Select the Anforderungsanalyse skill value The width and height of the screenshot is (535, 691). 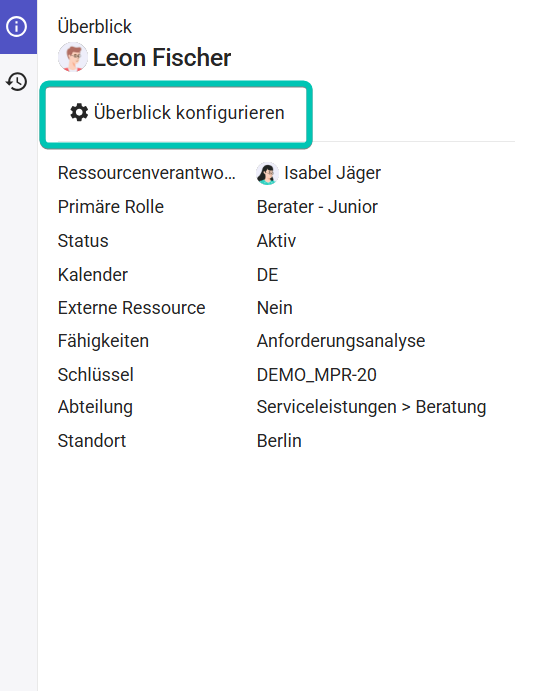click(341, 341)
